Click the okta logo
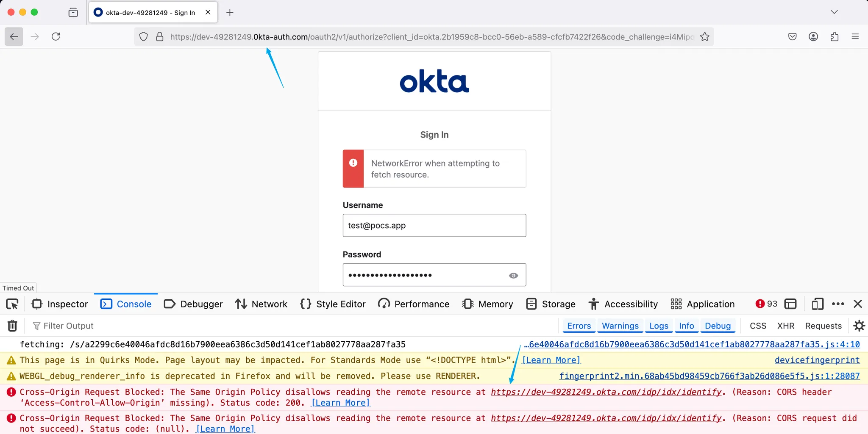868x434 pixels. pos(434,81)
